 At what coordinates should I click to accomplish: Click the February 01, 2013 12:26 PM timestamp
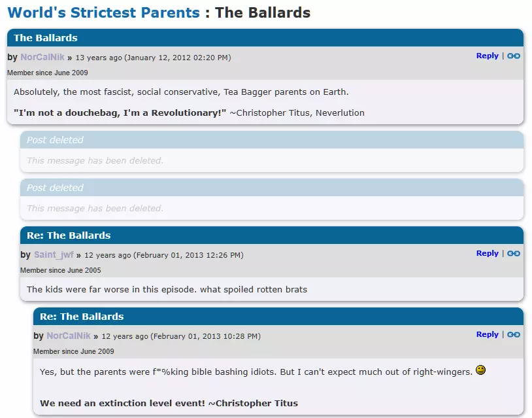point(188,255)
